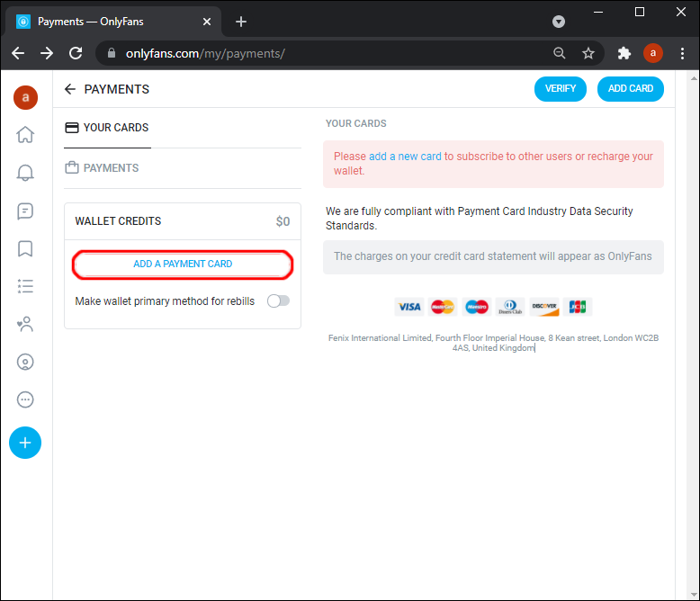
Task: Click the JCB card logo
Action: [578, 307]
